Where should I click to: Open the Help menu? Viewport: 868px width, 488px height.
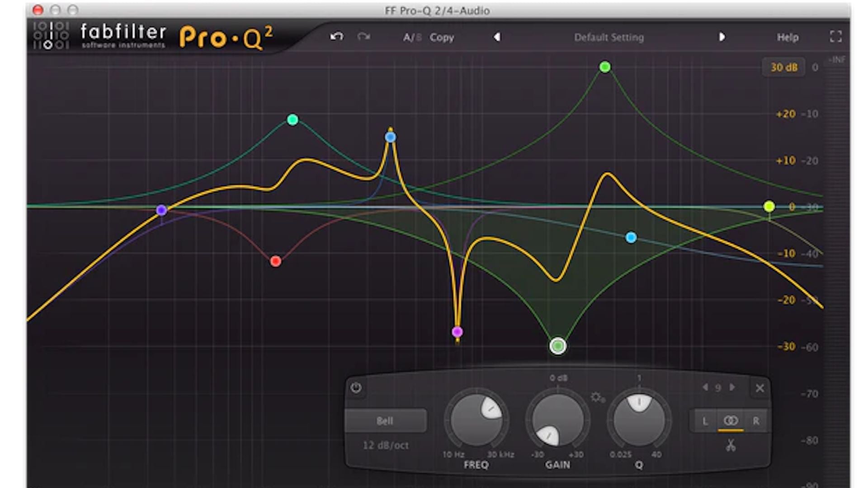(787, 38)
